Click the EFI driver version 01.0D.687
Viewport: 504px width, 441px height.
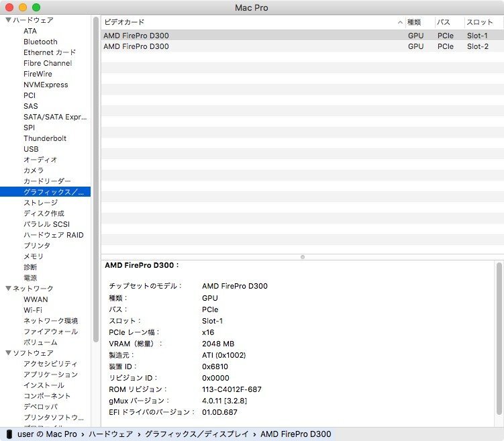pos(219,412)
